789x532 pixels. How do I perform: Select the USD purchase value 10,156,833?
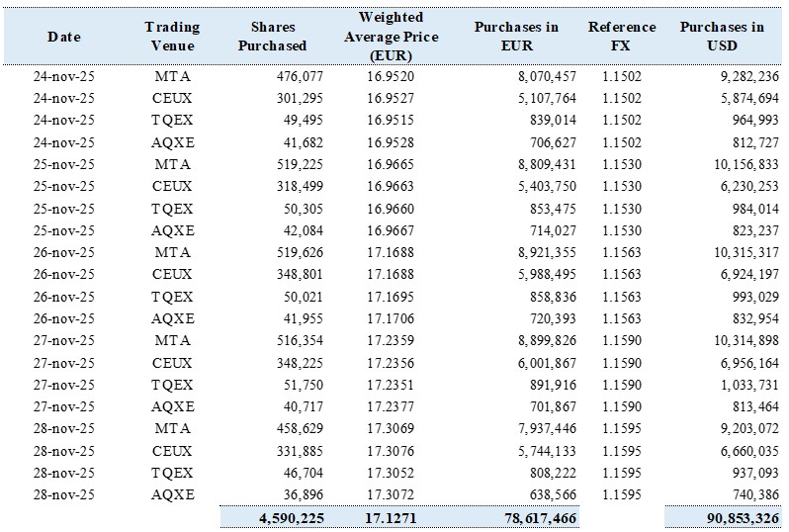[736, 163]
